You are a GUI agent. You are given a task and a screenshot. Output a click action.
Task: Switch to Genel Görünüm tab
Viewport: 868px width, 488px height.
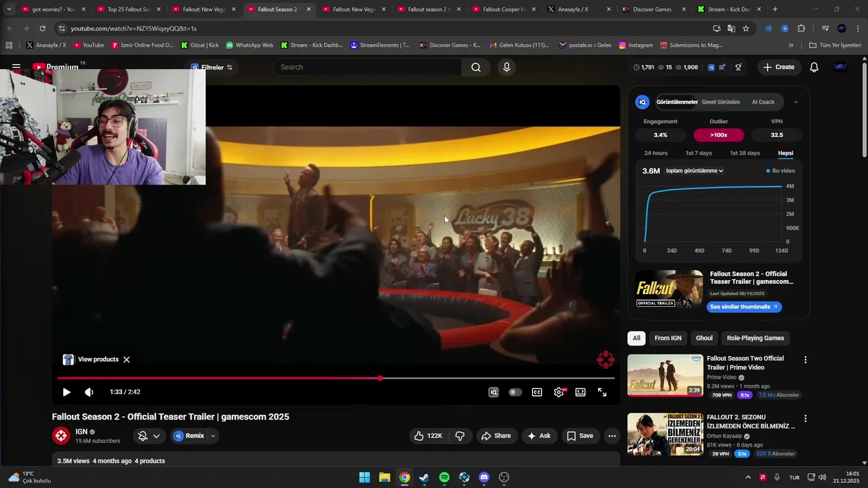tap(720, 102)
